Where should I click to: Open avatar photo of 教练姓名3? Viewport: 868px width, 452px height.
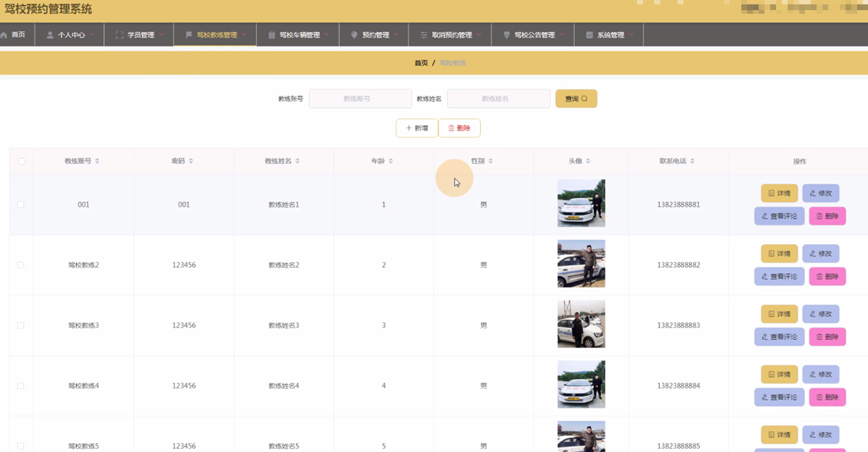581,324
